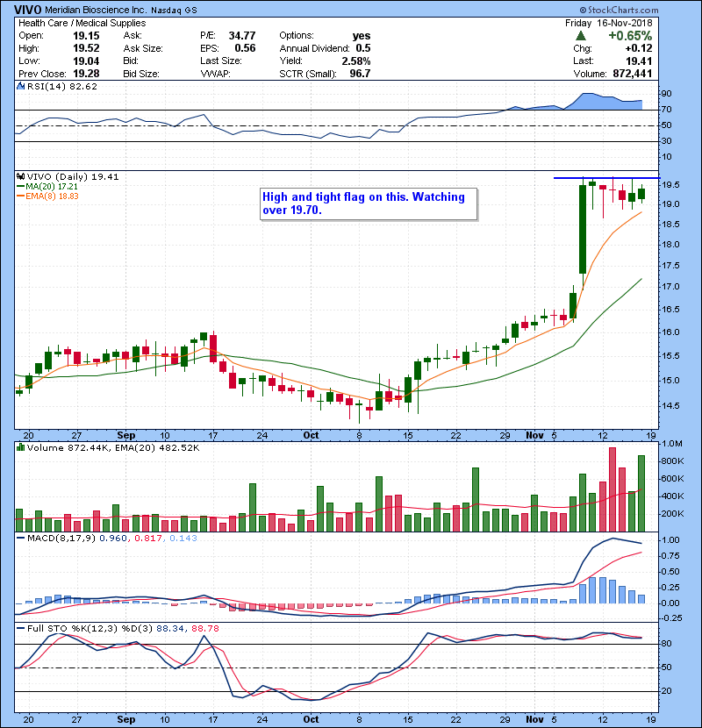The image size is (702, 728).
Task: Click the -0.25 label on the MACD axis
Action: pyautogui.click(x=671, y=618)
